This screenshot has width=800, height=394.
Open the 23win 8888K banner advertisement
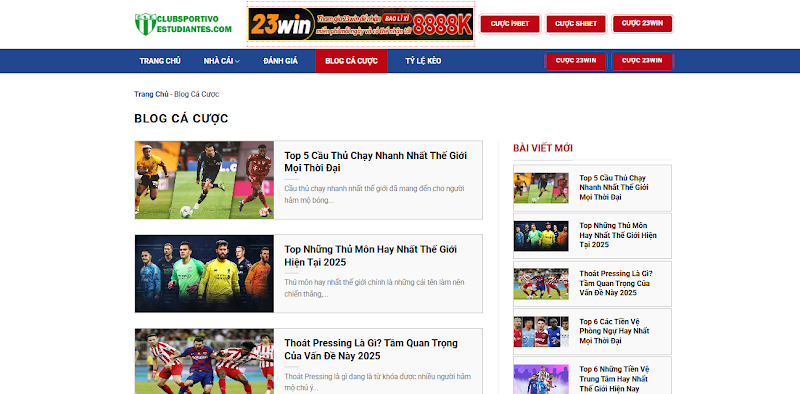[x=361, y=24]
